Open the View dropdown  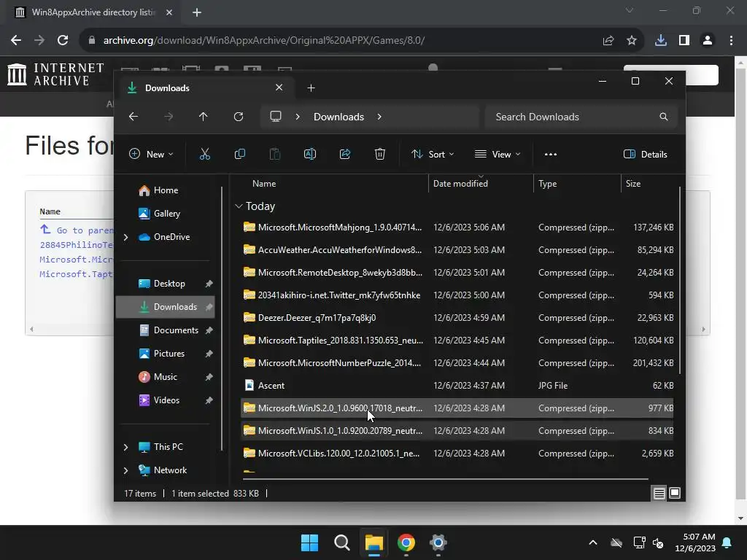[498, 155]
